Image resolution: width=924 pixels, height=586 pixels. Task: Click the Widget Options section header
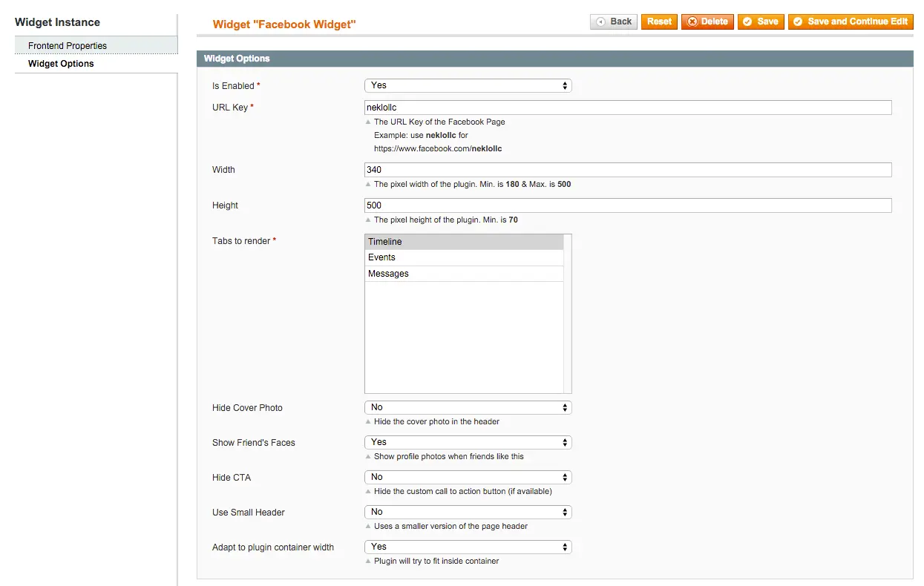[x=555, y=59]
